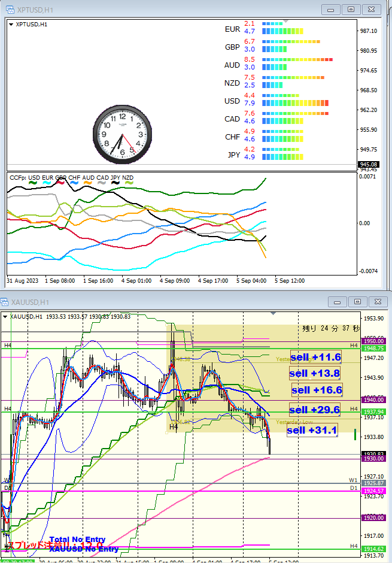The image size is (392, 563).
Task: Click the 1950.00 purple price level tag
Action: pos(373,341)
